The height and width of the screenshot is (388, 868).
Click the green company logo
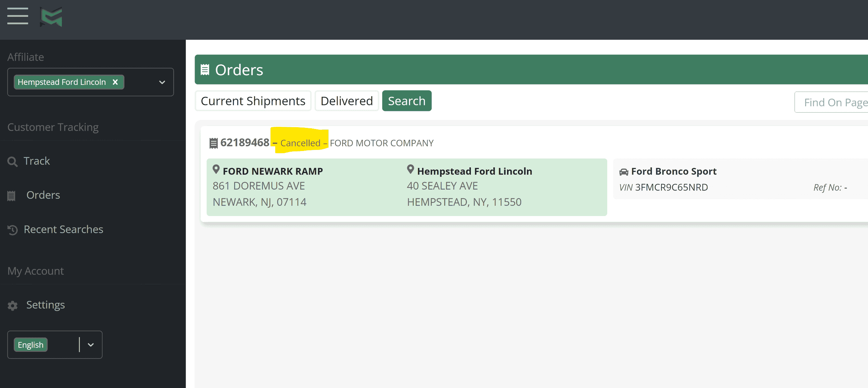tap(51, 17)
